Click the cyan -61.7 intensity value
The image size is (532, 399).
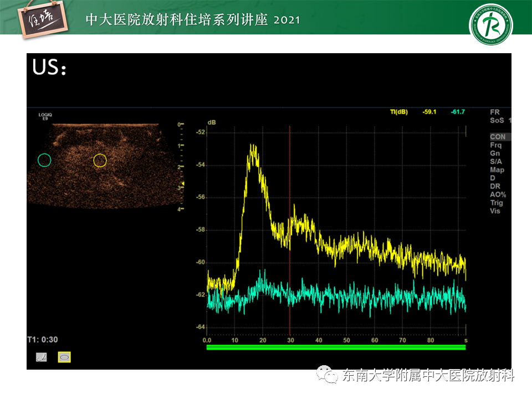pos(458,112)
